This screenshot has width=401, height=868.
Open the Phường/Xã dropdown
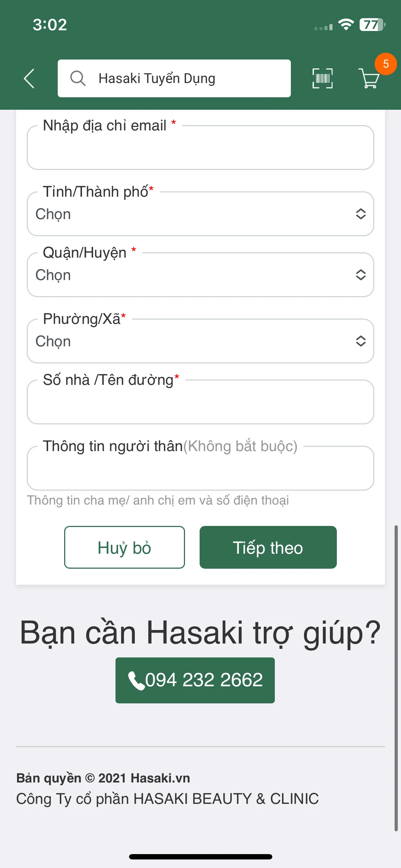point(200,341)
